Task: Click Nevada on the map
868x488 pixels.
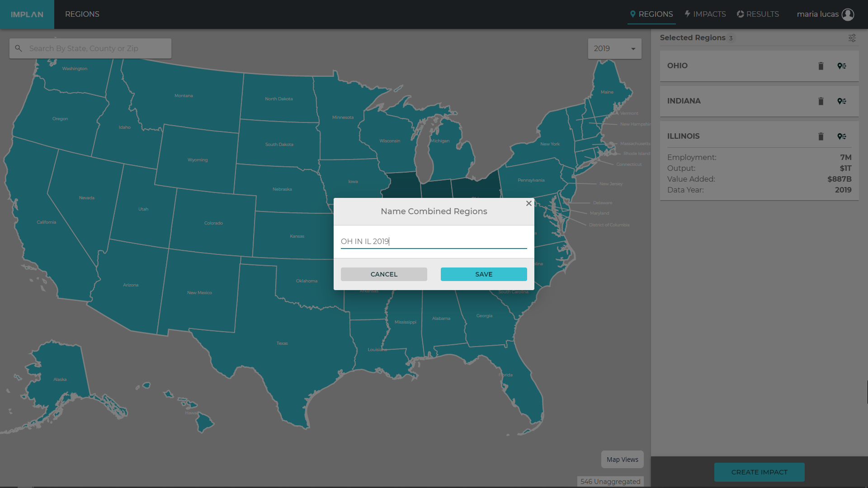Action: tap(87, 198)
